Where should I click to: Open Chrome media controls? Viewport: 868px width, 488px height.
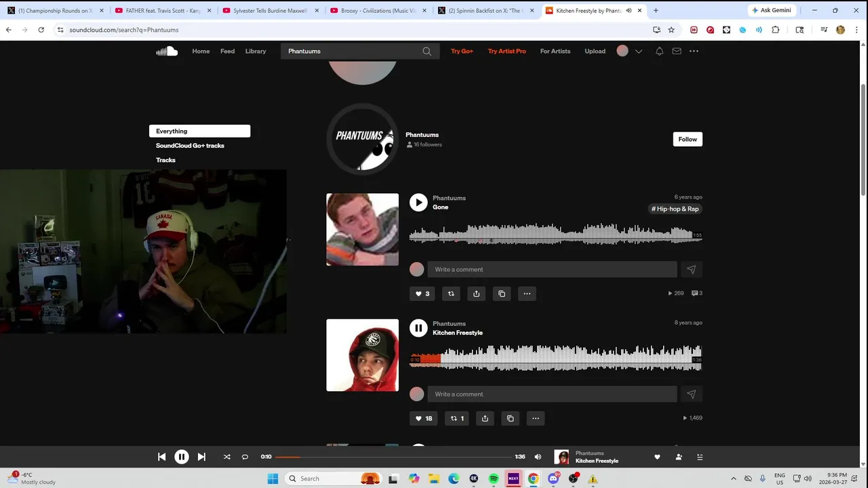pyautogui.click(x=824, y=30)
